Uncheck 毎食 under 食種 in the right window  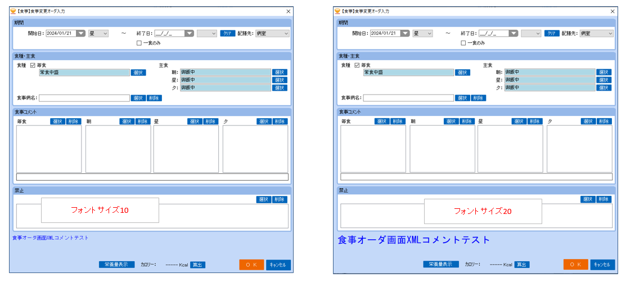tap(357, 65)
